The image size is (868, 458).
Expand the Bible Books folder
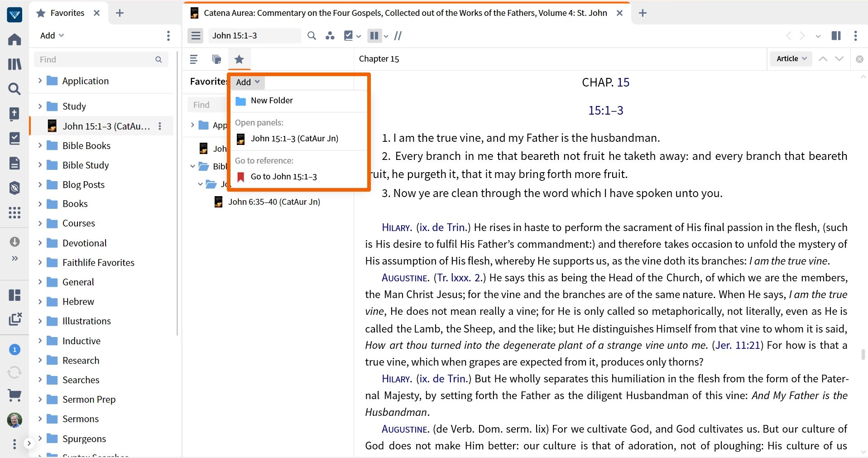(x=40, y=145)
